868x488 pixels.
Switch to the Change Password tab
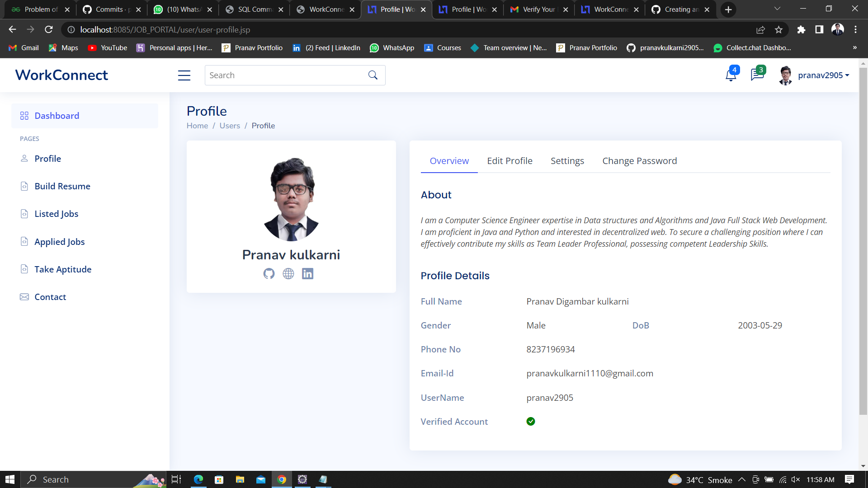(639, 161)
